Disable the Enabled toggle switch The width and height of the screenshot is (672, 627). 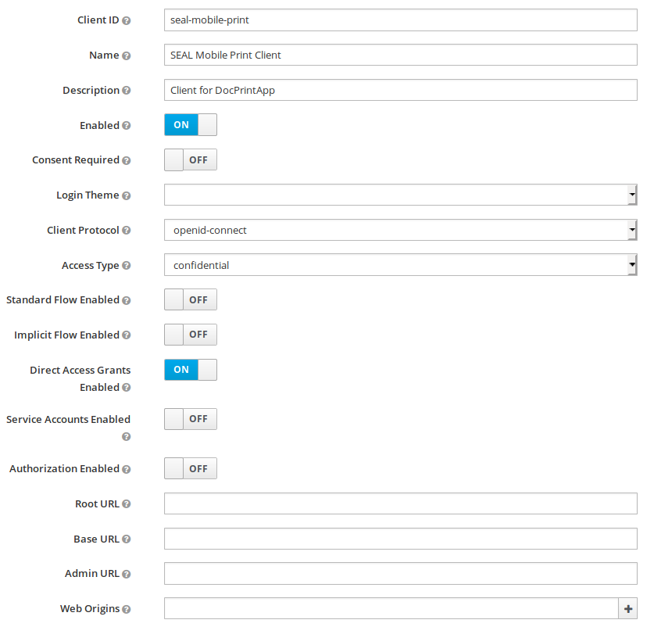coord(191,125)
